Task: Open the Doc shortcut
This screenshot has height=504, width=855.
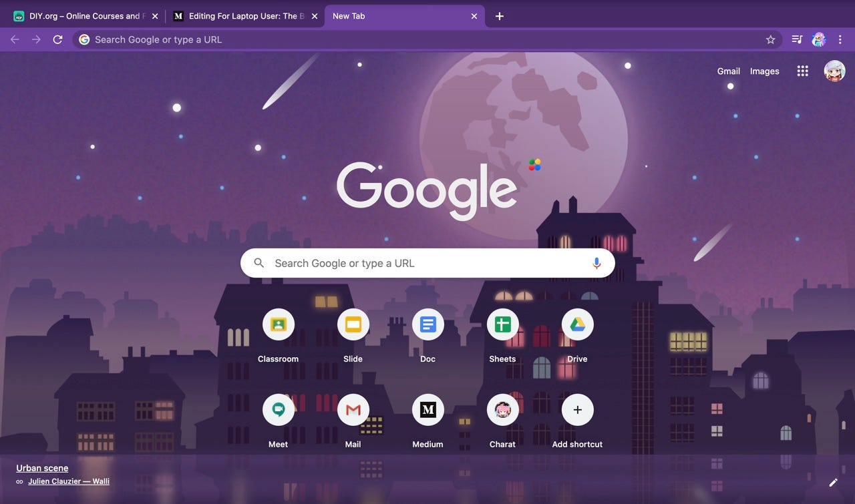Action: 428,325
